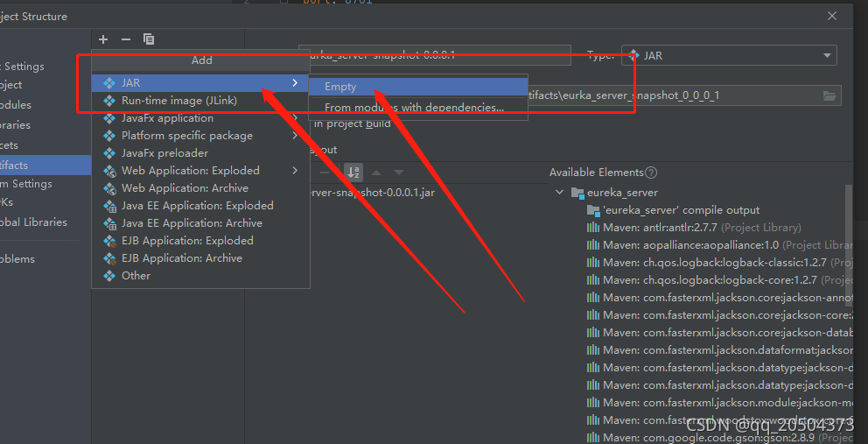Click Java EE Application: Archive icon
This screenshot has height=444, width=868.
coord(109,223)
